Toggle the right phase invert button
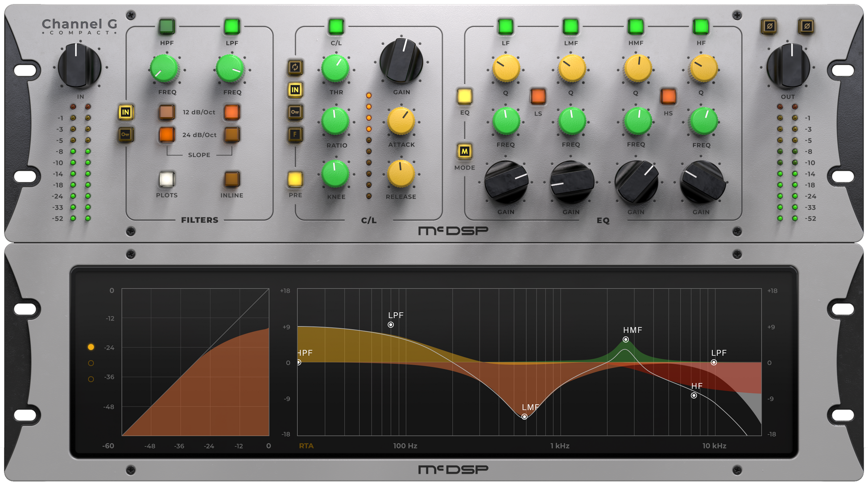 tap(806, 26)
